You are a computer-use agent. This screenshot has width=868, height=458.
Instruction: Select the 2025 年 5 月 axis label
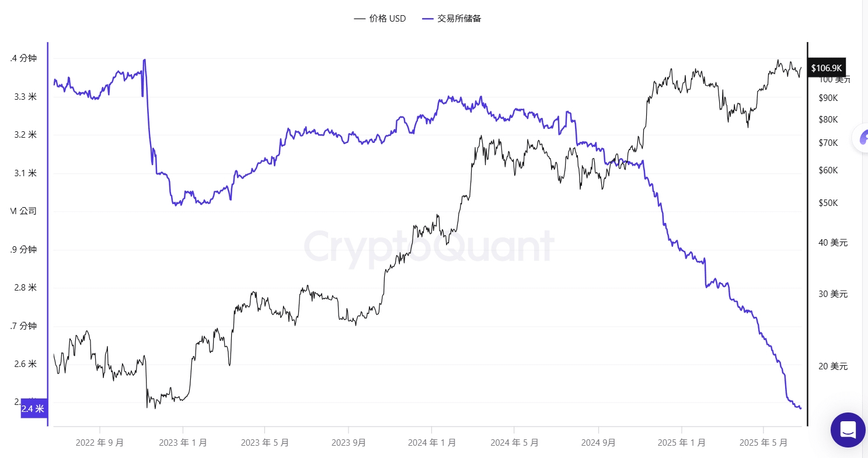click(x=764, y=442)
